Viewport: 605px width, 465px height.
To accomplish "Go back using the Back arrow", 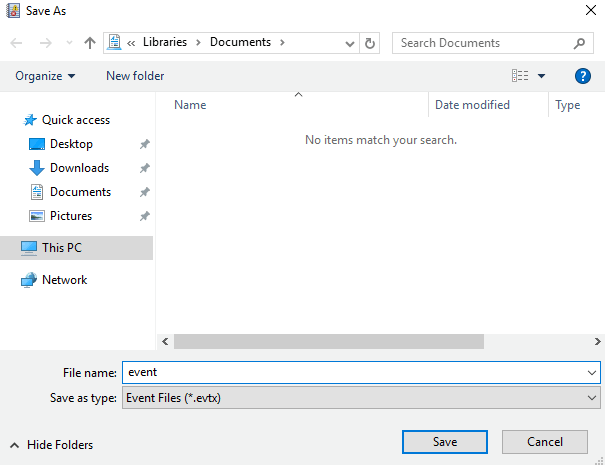I will (x=16, y=43).
